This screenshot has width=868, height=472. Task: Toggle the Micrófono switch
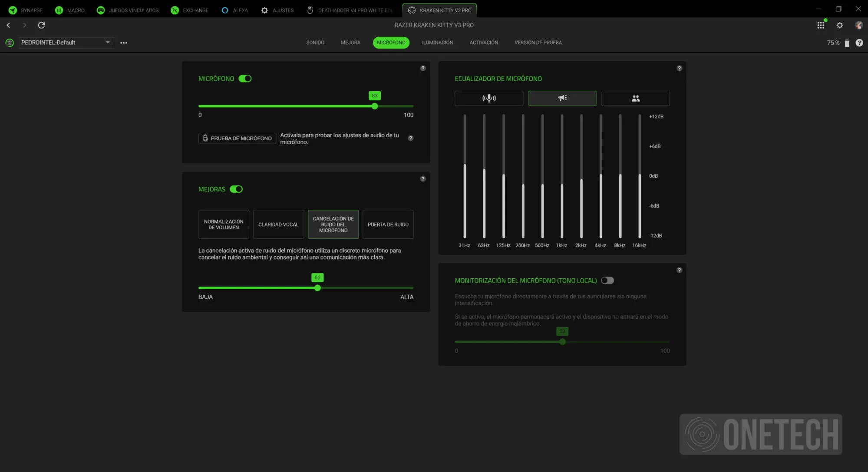pos(245,79)
